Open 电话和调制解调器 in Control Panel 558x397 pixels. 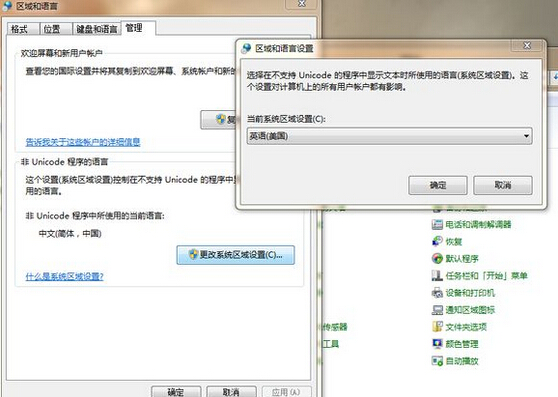point(478,224)
